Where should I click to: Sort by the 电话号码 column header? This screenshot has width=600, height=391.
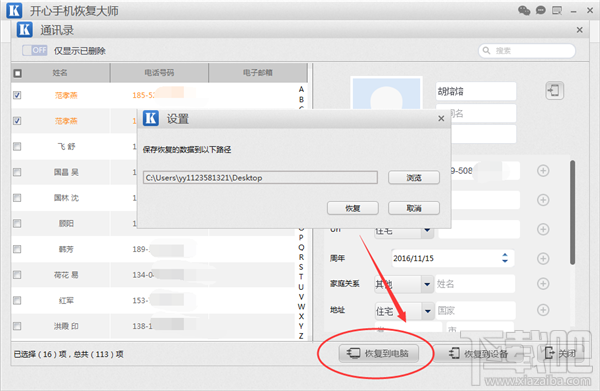point(159,73)
